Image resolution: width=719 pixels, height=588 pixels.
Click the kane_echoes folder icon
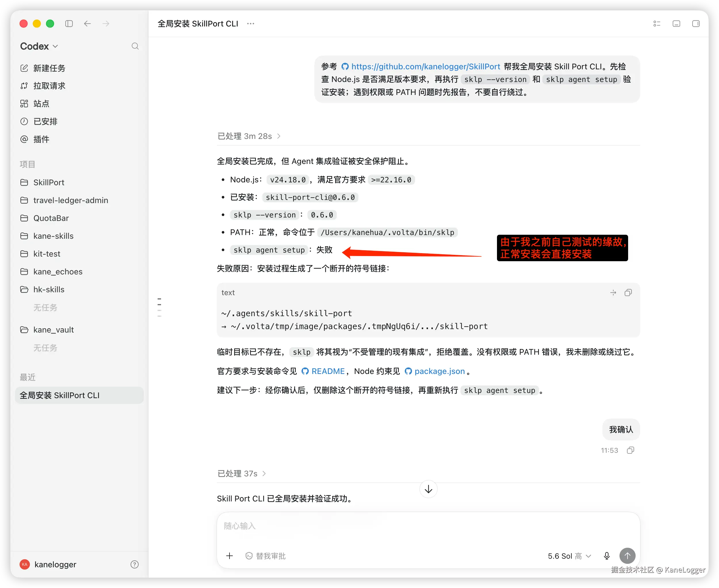24,272
